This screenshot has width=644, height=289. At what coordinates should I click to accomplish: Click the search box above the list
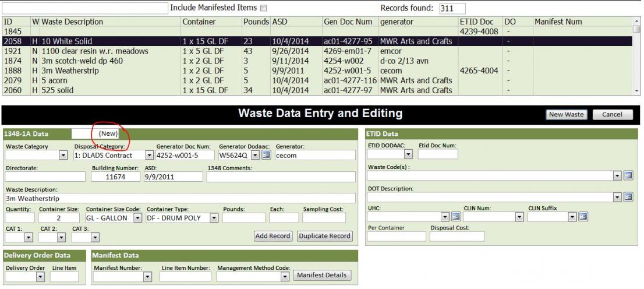(84, 8)
